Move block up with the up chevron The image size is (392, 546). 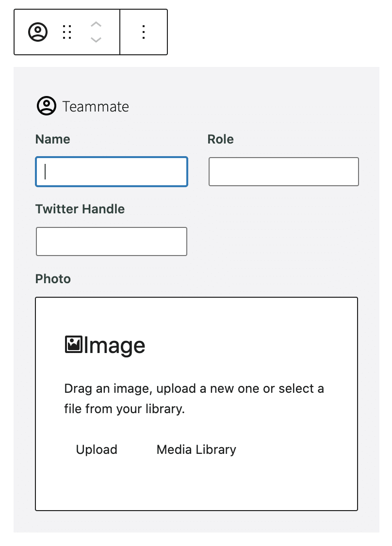pos(96,24)
